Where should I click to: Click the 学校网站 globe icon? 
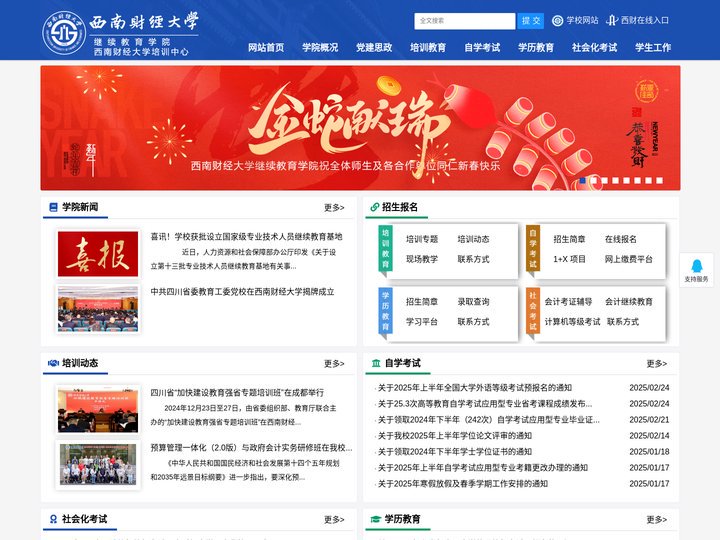pos(557,21)
